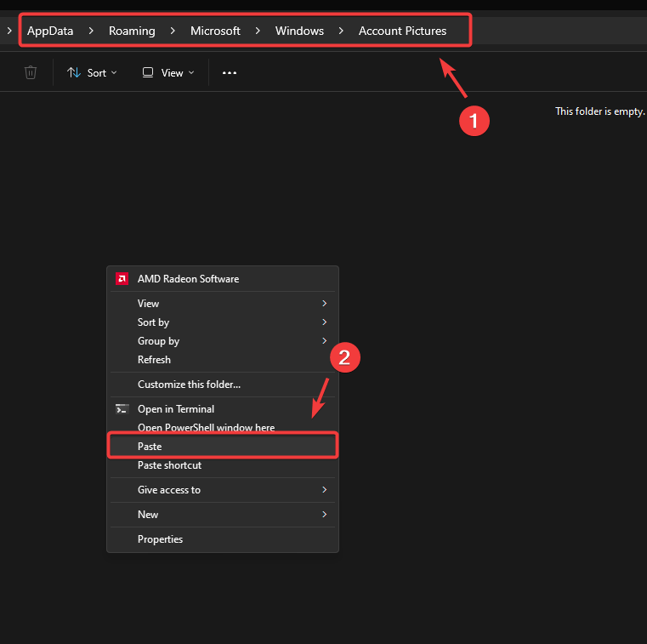The height and width of the screenshot is (644, 647).
Task: Open the Sort dropdown in toolbar
Action: 93,73
